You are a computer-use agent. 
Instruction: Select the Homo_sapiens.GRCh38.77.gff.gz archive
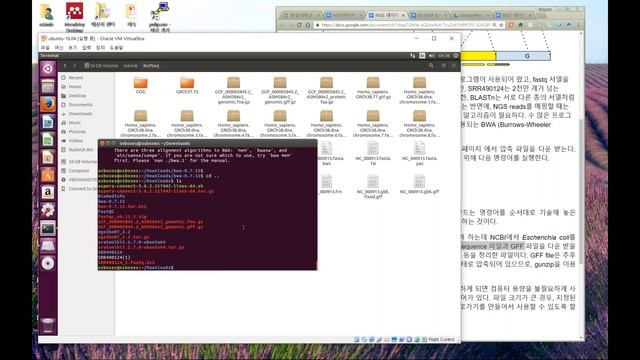point(373,88)
